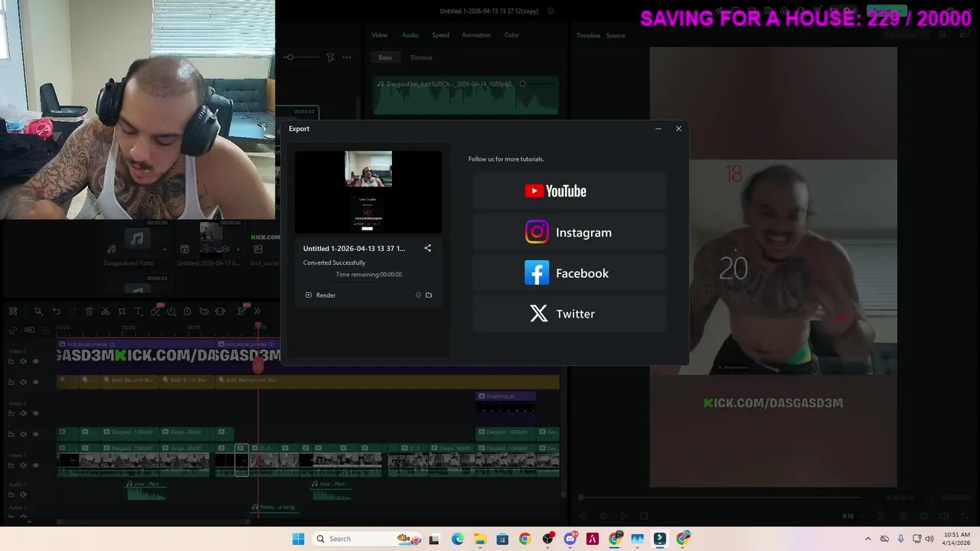The width and height of the screenshot is (980, 551).
Task: Select the Basic sub-tab
Action: pyautogui.click(x=385, y=57)
